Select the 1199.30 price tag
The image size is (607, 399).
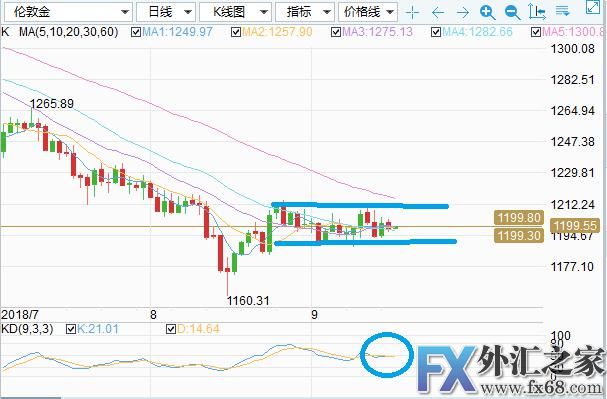[519, 235]
